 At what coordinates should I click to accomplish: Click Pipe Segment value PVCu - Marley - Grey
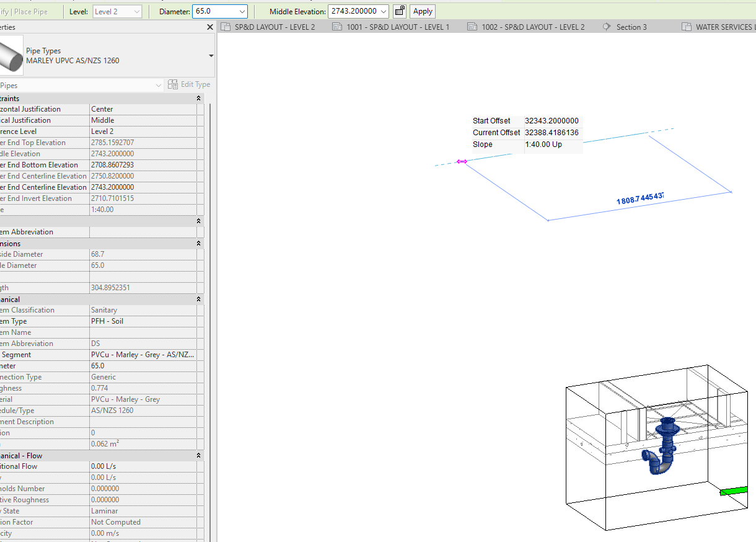tap(143, 355)
